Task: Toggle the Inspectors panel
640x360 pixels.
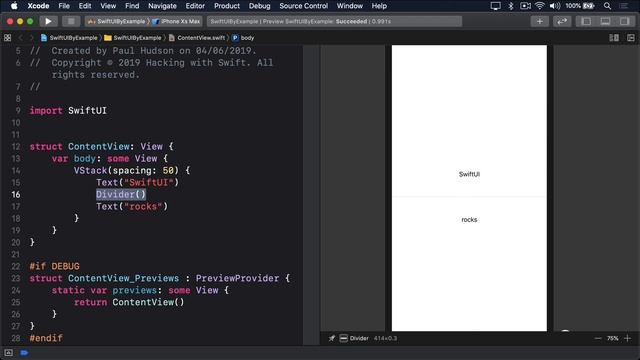Action: [x=624, y=21]
